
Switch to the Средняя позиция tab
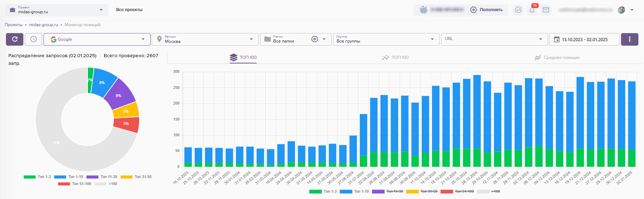coord(557,58)
